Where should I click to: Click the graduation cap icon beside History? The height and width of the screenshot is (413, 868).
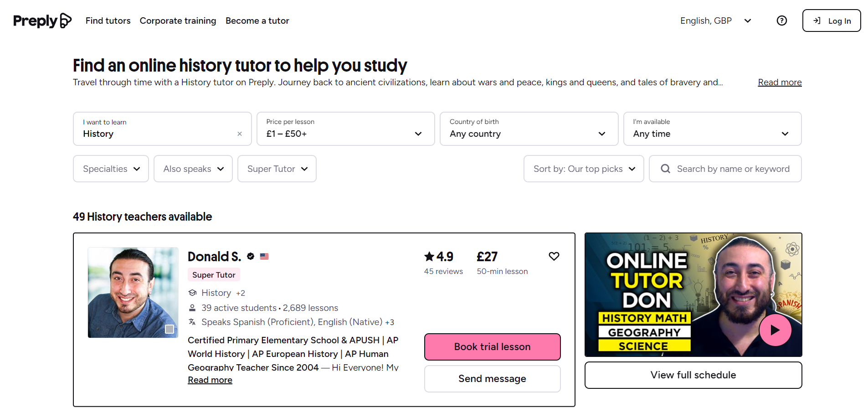point(192,293)
